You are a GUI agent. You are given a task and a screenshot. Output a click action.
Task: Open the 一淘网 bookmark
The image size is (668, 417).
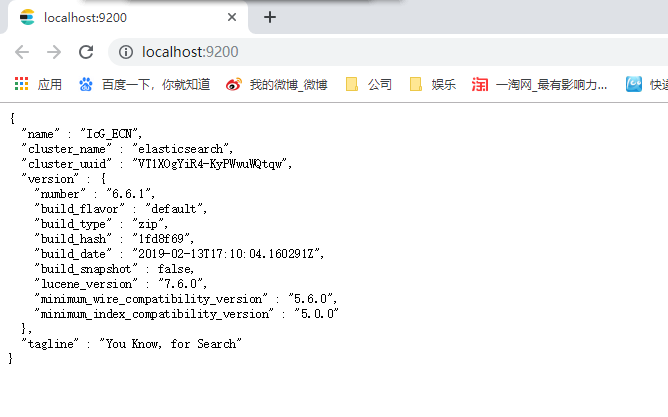tap(539, 84)
